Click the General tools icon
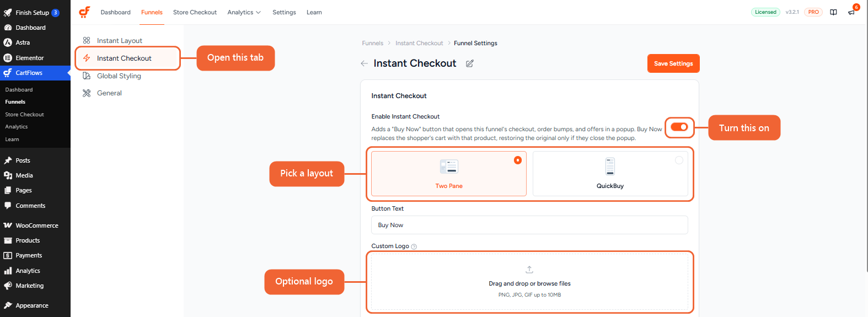868x317 pixels. click(87, 93)
